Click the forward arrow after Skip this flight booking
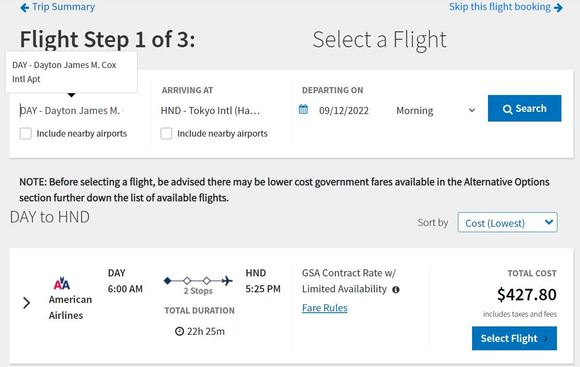Screen dimensions: 580x367 tap(559, 7)
